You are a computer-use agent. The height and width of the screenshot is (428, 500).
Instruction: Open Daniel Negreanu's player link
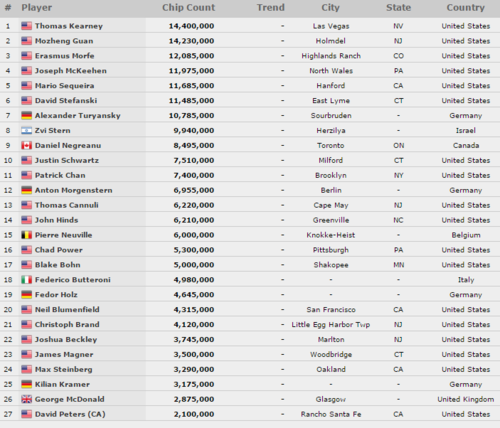tap(68, 146)
